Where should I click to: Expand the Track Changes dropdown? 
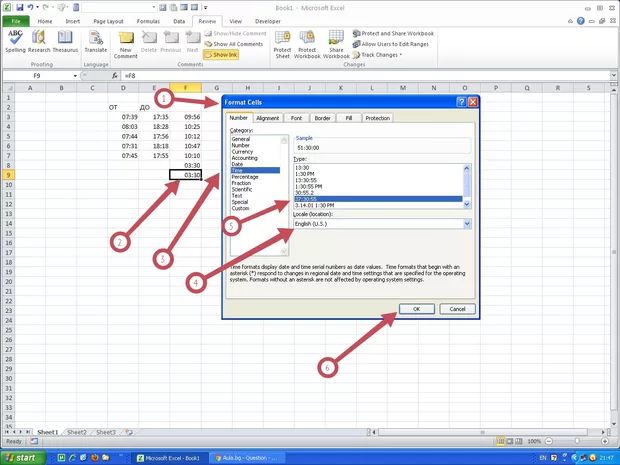tap(379, 55)
